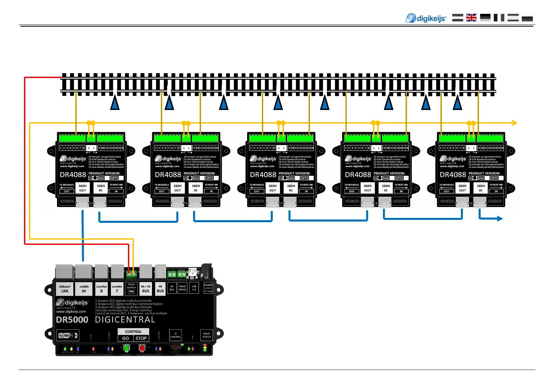
Task: Click the CONTROL heading on the DR5000
Action: (x=134, y=331)
